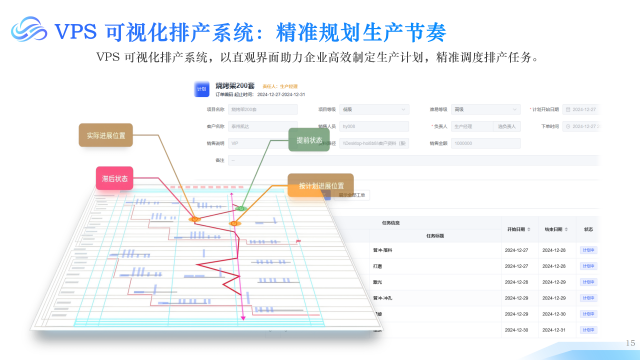Viewport: 640px width, 360px height.
Task: Click the end date 2024-12-31 in the last row
Action: tap(554, 330)
